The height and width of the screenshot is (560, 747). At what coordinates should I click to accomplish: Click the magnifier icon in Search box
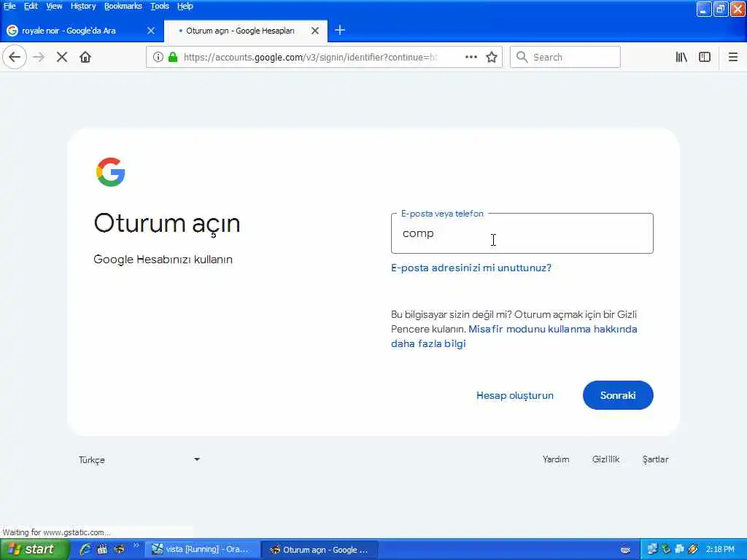pyautogui.click(x=522, y=57)
